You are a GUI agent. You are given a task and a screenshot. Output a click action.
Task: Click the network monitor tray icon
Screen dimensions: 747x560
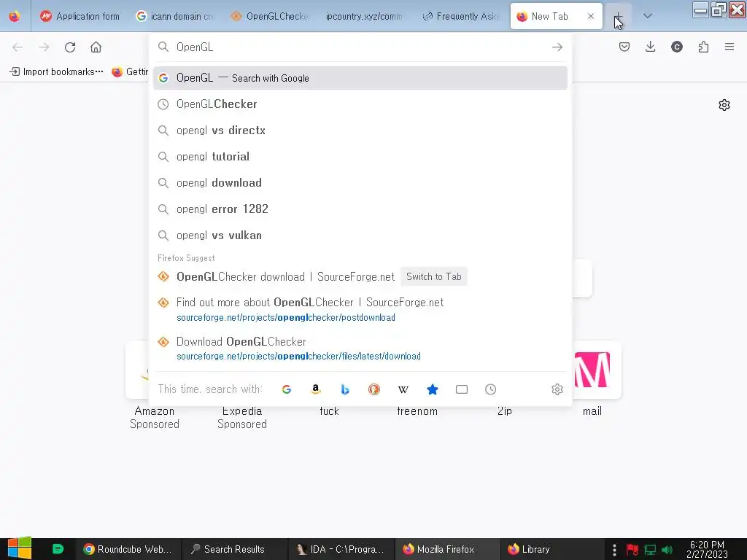click(x=650, y=550)
